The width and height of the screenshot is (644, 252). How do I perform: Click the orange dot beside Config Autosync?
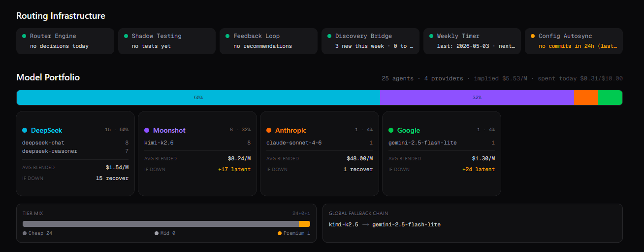coord(533,36)
